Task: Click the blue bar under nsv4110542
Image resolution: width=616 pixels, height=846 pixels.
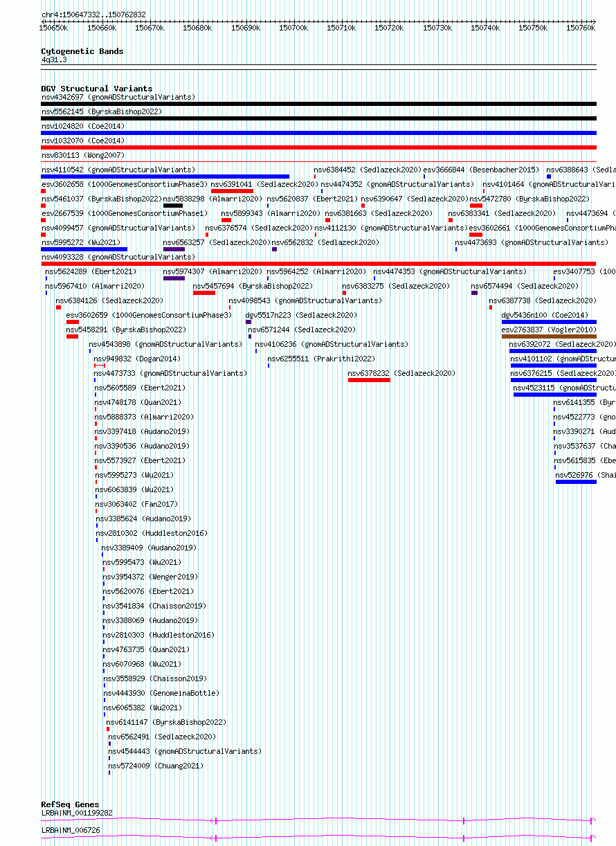Action: [x=165, y=177]
